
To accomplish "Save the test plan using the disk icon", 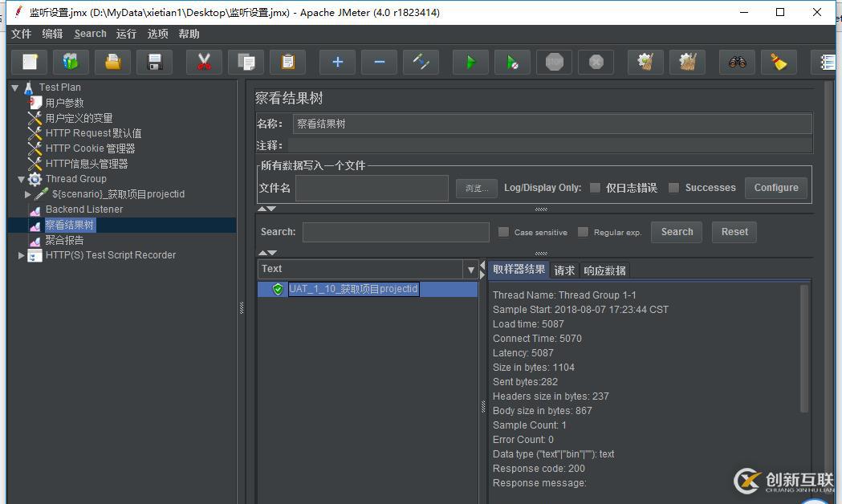I will pos(155,61).
